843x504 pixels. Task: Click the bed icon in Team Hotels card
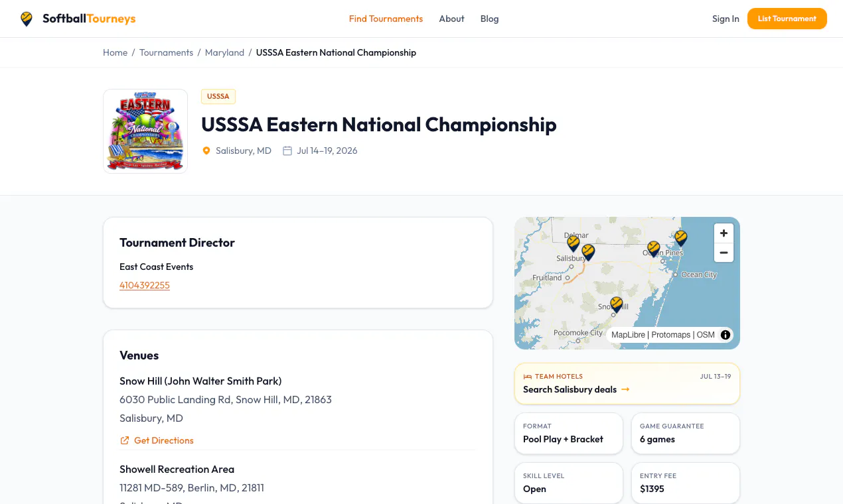(x=528, y=377)
